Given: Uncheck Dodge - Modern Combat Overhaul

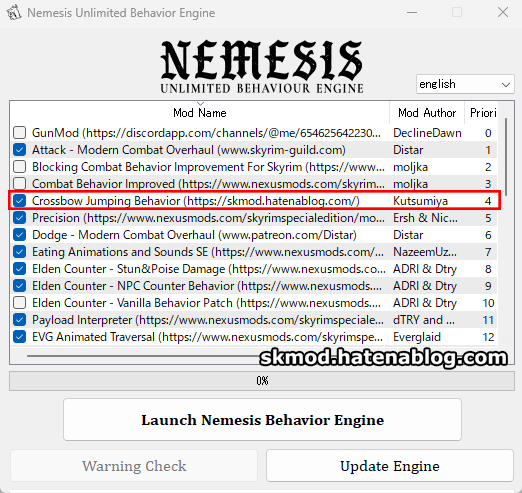Looking at the screenshot, I should (20, 234).
